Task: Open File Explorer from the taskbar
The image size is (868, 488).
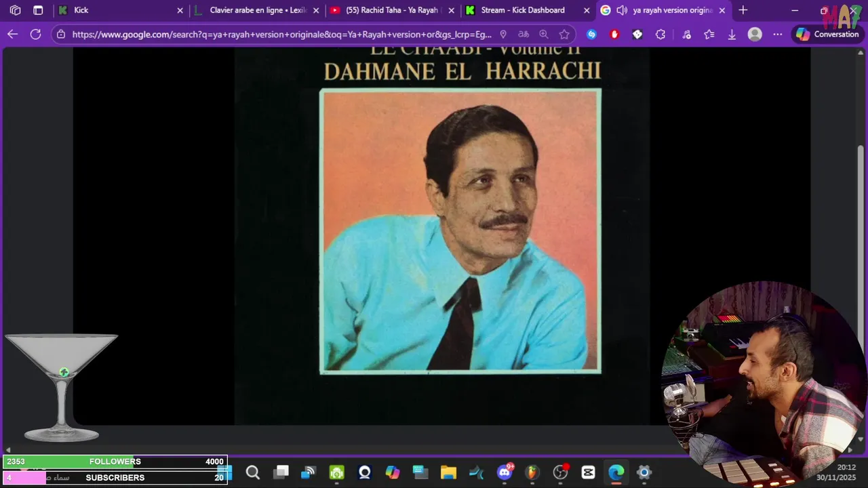Action: (448, 472)
